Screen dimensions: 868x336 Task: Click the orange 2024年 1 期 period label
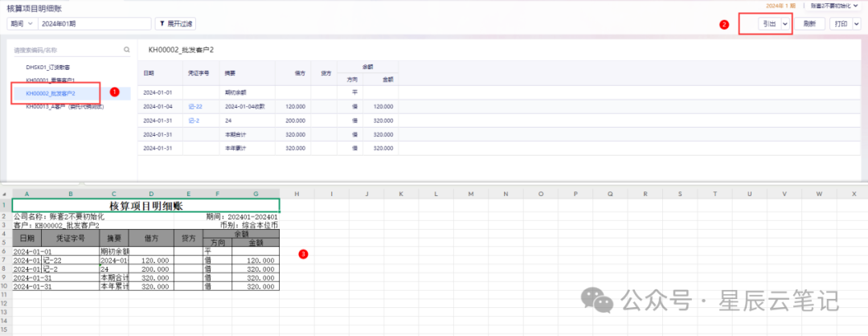tap(781, 5)
